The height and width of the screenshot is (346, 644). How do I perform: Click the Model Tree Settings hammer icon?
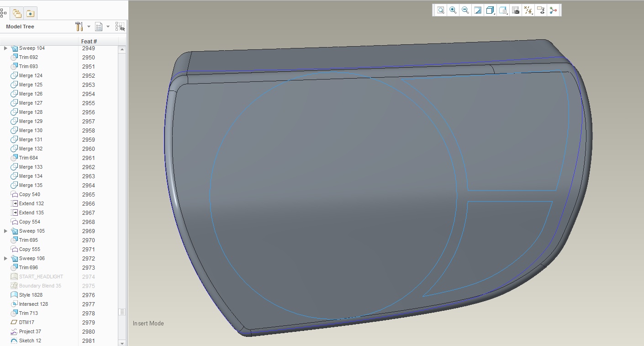point(79,27)
